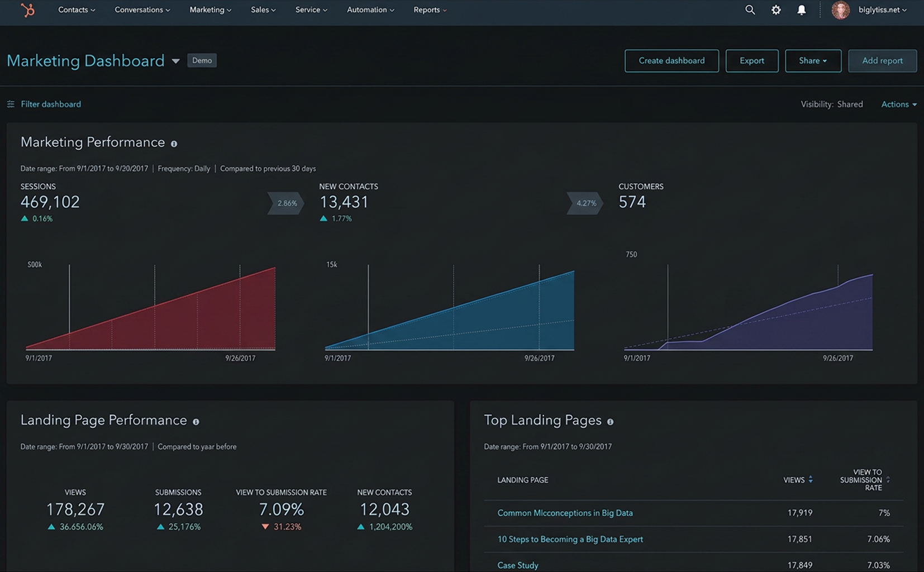Click the 4.27% conversion arrow badge
Viewport: 924px width, 572px height.
pos(585,203)
